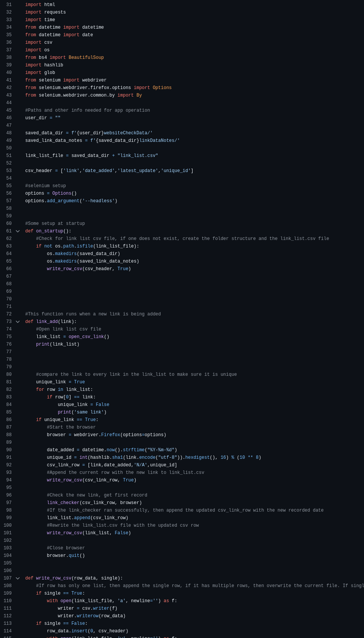Click the '--headless' argument string
Image resolution: width=364 pixels, height=638 pixels.
tap(98, 201)
